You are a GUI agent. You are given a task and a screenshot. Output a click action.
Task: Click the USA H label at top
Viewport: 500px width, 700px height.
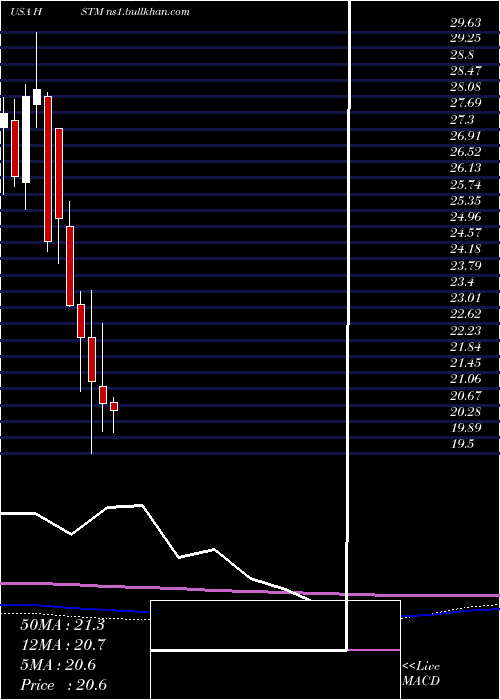coord(26,12)
